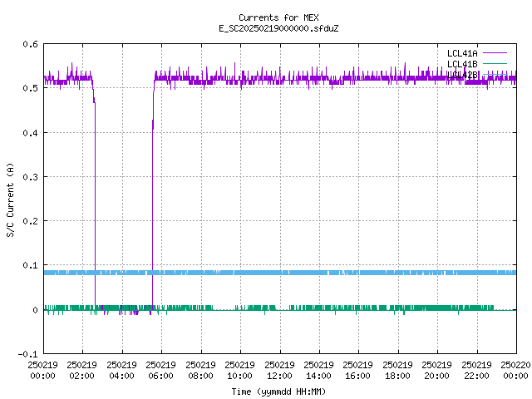Click the 0.1 y-axis tick label
Screen dimensions: 532x399
[x=30, y=265]
